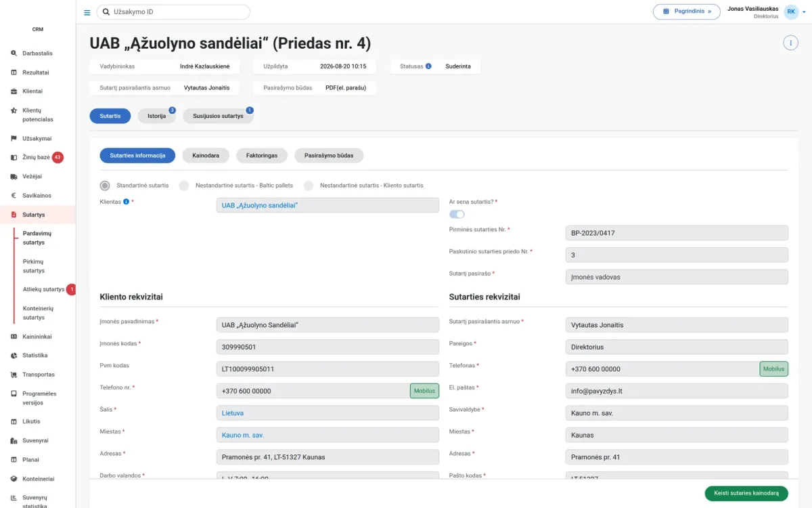Click the El. paštas input field
The width and height of the screenshot is (812, 508).
pyautogui.click(x=677, y=391)
